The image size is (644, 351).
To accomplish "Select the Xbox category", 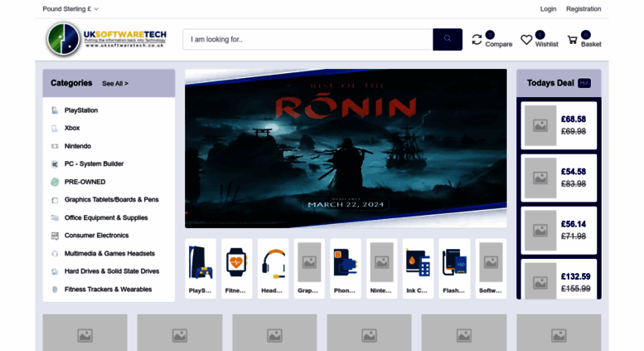I will pyautogui.click(x=72, y=128).
